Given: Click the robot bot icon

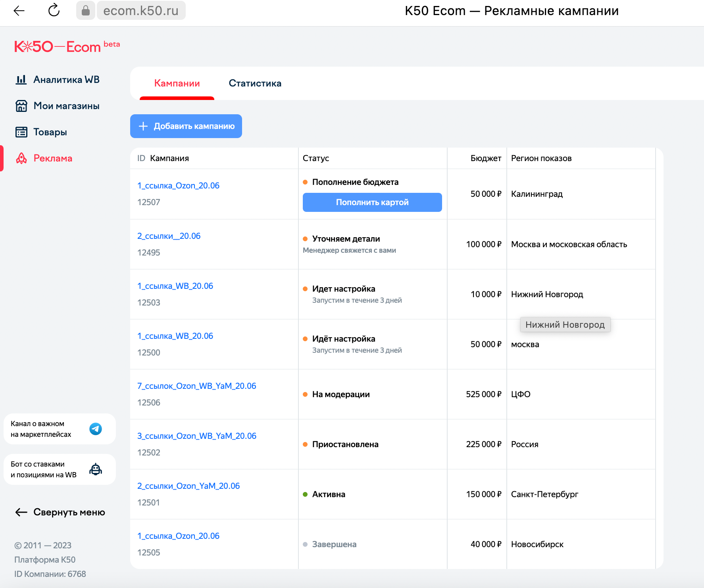Looking at the screenshot, I should point(96,469).
